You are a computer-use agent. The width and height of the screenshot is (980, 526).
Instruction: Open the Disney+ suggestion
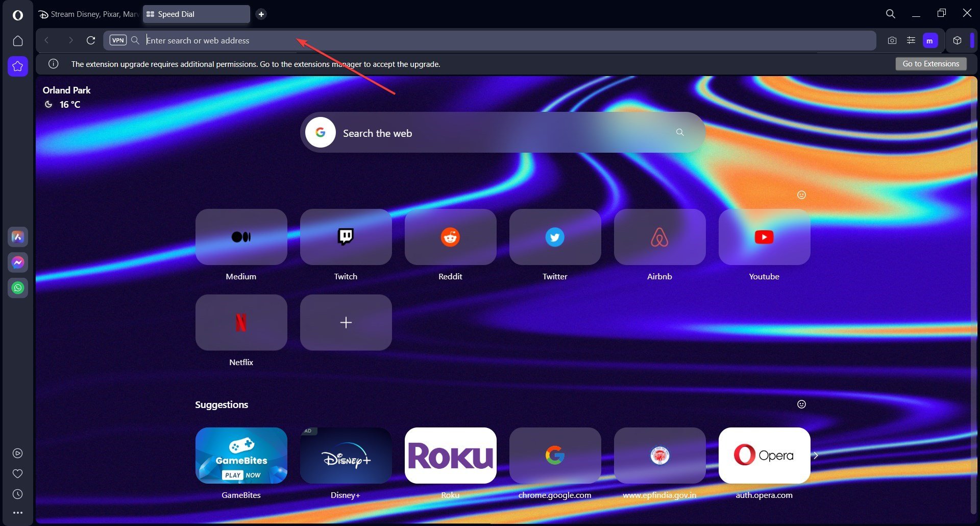tap(346, 456)
